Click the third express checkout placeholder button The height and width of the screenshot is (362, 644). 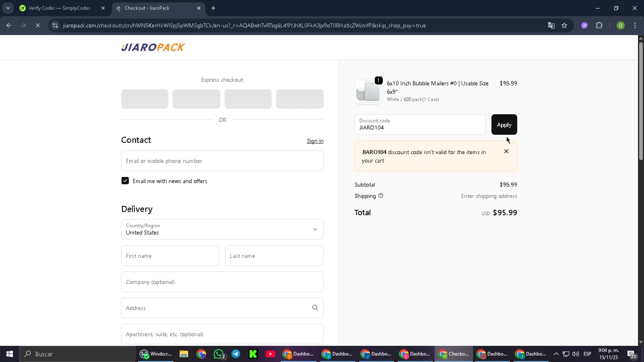click(x=248, y=99)
